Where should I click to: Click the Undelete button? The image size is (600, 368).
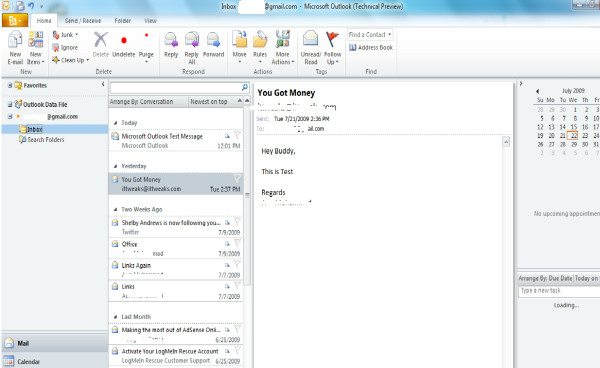(124, 44)
